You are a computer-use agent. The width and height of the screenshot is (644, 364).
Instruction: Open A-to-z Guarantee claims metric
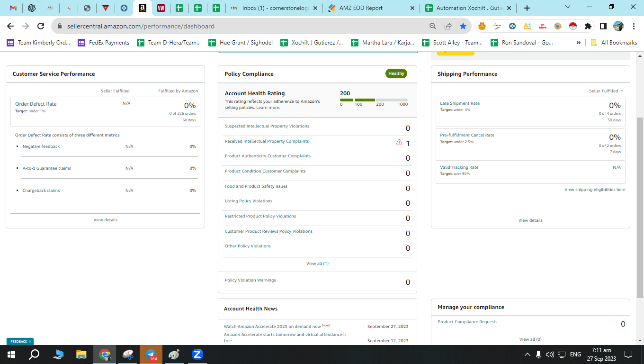(x=47, y=168)
